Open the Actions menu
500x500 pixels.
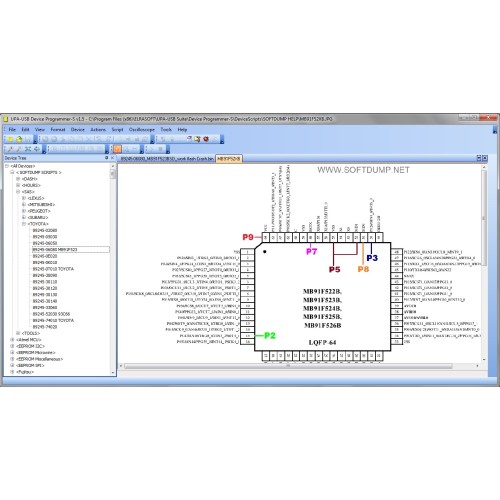(x=98, y=129)
